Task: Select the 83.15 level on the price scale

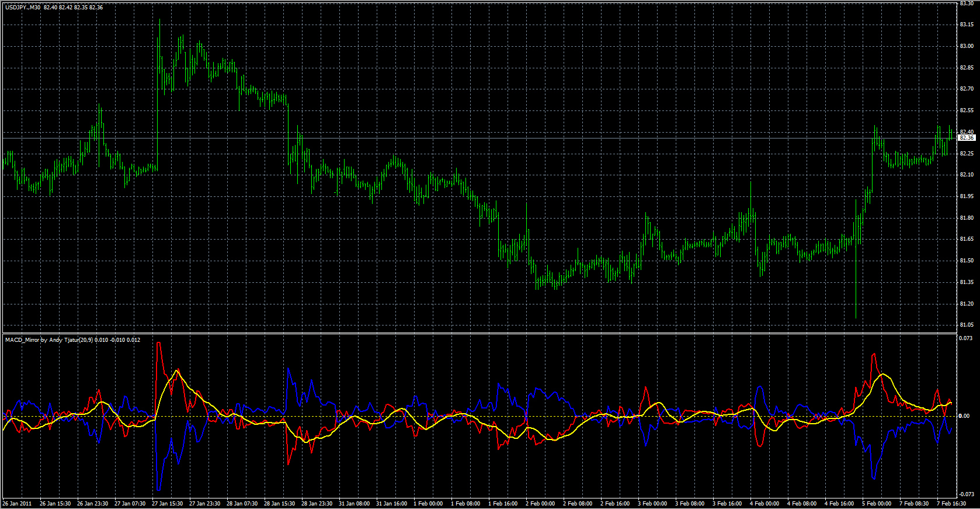Action: click(x=967, y=25)
